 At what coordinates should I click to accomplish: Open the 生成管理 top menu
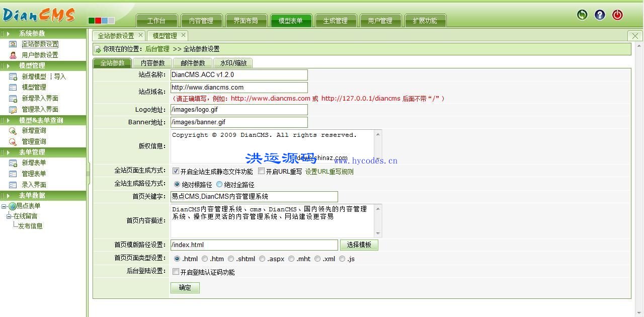click(x=336, y=21)
